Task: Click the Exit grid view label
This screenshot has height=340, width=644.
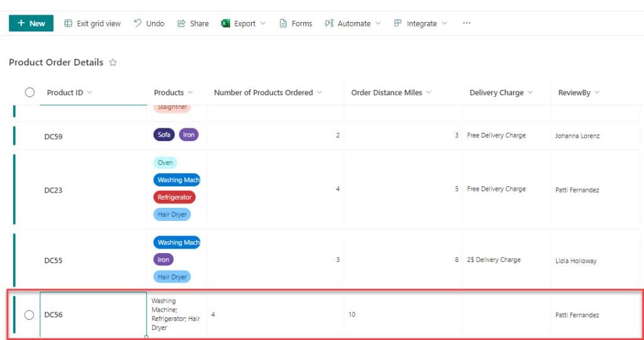Action: coord(99,23)
